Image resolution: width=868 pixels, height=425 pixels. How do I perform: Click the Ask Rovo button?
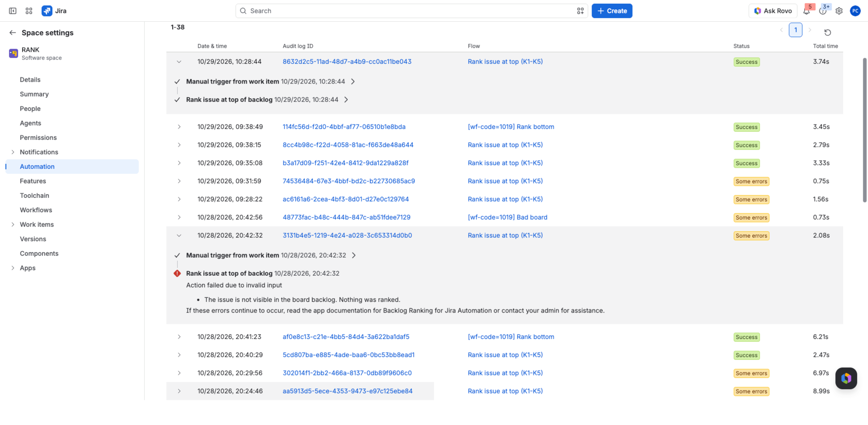[x=773, y=11]
